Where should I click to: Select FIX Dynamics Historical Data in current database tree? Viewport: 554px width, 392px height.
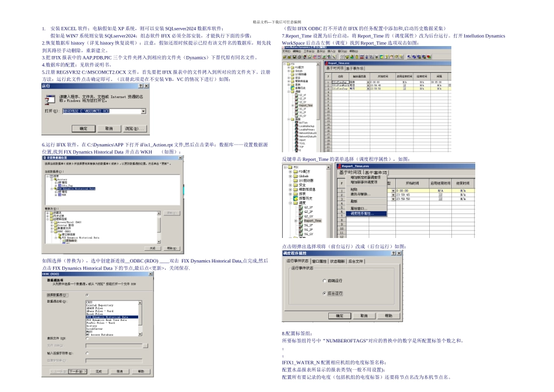[76, 189]
